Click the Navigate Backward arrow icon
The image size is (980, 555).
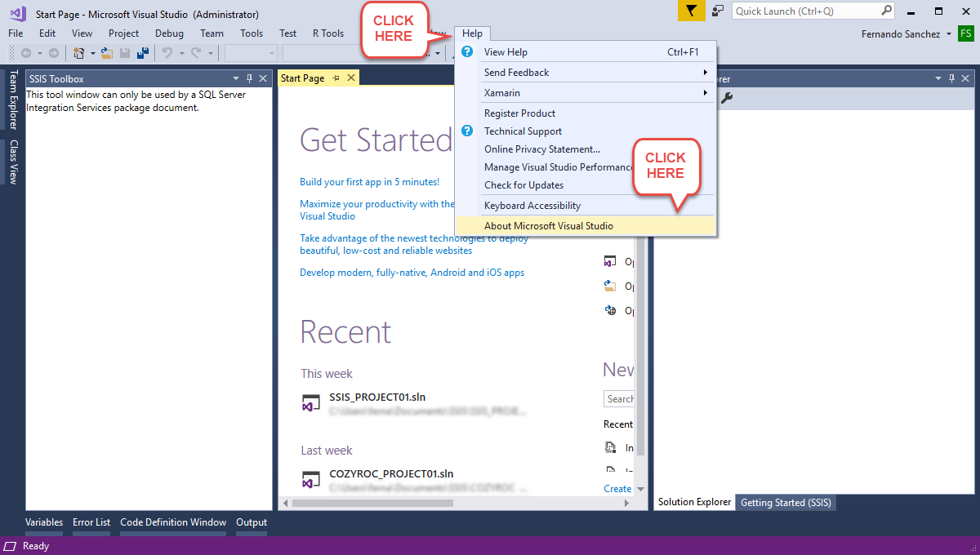[26, 53]
